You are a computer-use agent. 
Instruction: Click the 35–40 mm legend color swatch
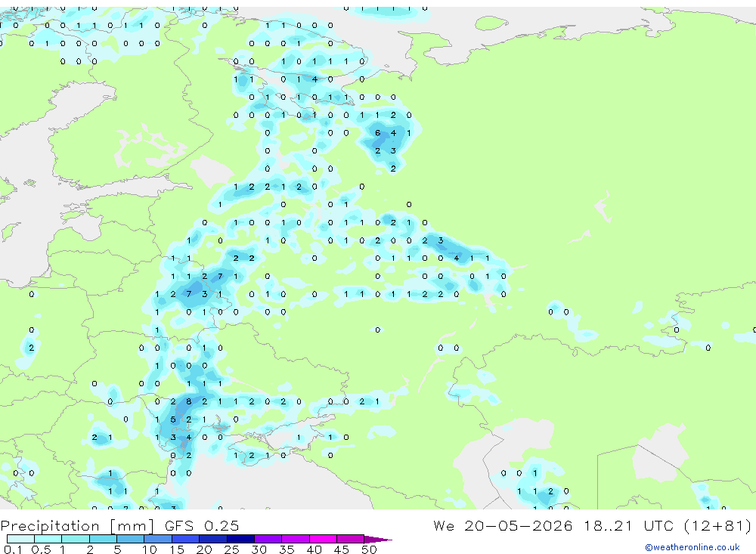[x=296, y=539]
